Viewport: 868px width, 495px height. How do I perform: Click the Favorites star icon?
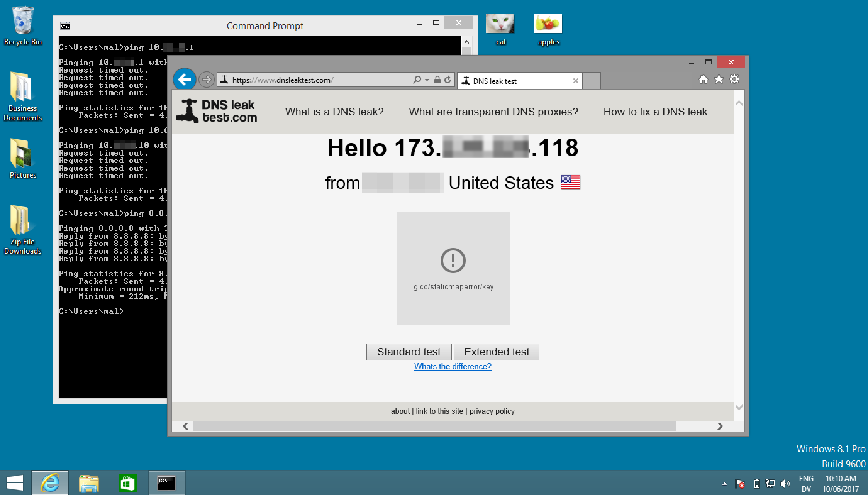pyautogui.click(x=718, y=79)
